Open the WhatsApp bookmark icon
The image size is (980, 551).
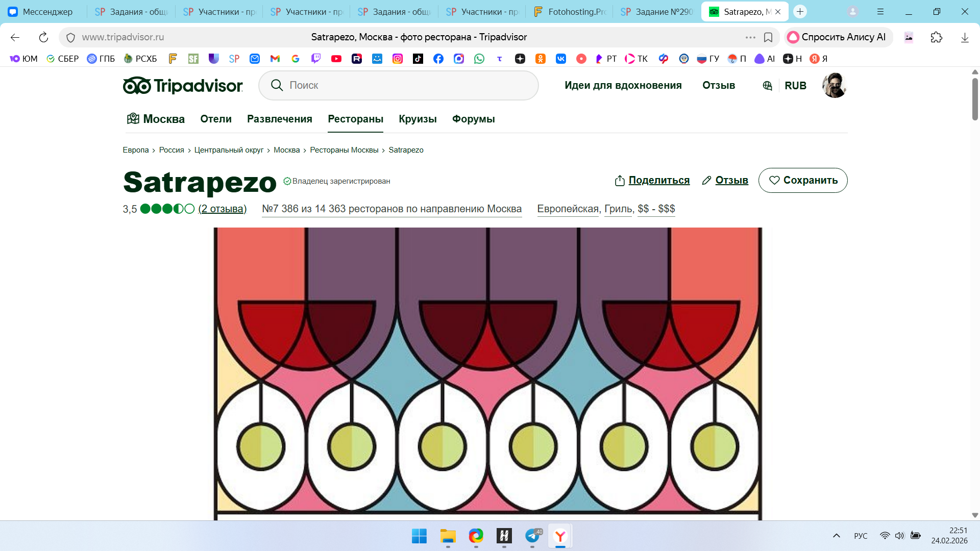pos(479,59)
